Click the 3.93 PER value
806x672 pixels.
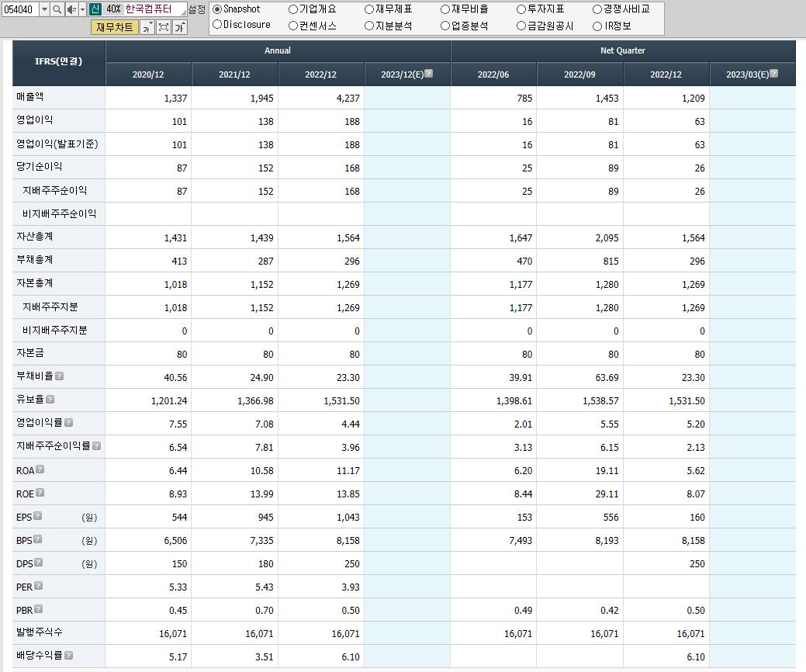tap(351, 587)
